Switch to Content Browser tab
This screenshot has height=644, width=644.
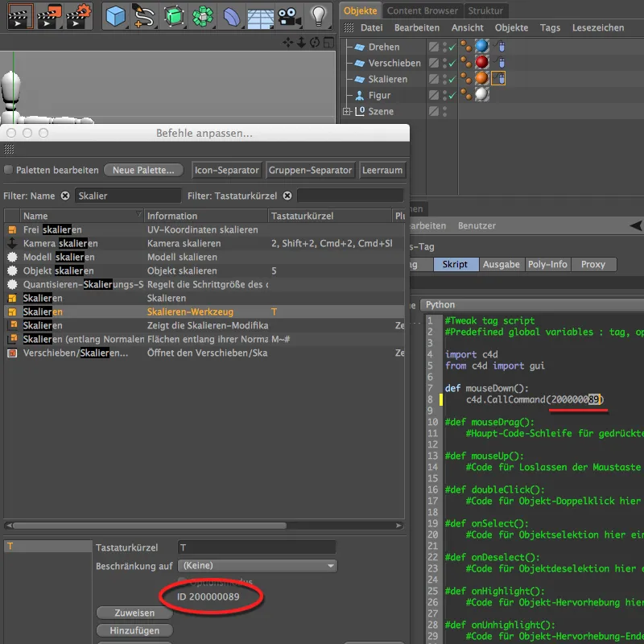coord(422,10)
